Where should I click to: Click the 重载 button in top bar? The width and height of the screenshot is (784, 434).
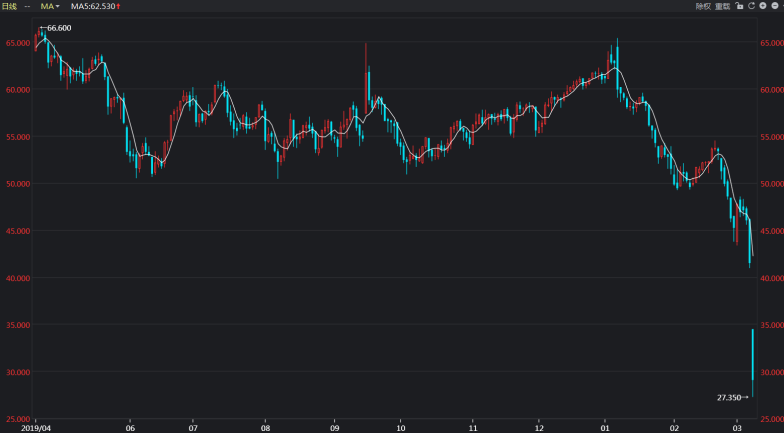tap(724, 6)
